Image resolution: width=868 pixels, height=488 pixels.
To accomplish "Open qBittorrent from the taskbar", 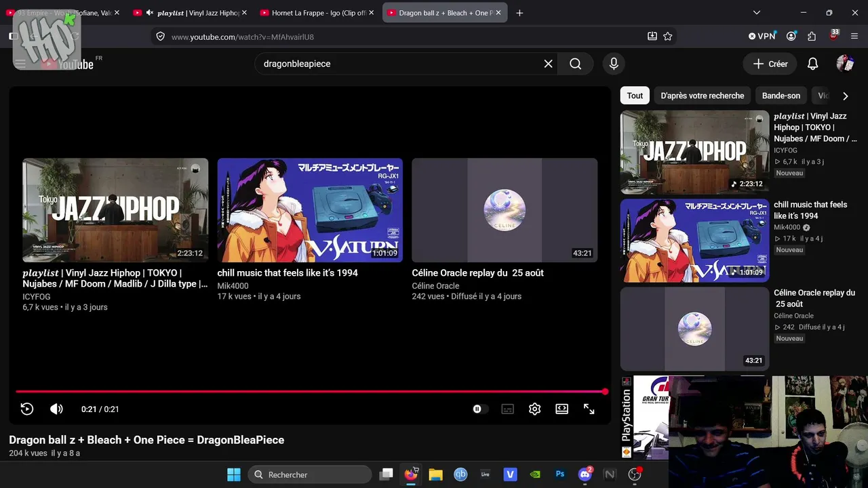I will coord(460,474).
